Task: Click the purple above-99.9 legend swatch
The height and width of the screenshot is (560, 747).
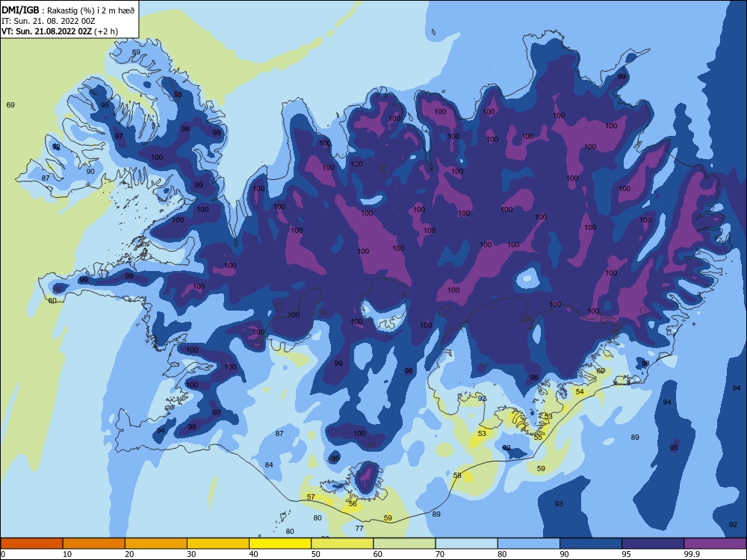Action: point(715,544)
